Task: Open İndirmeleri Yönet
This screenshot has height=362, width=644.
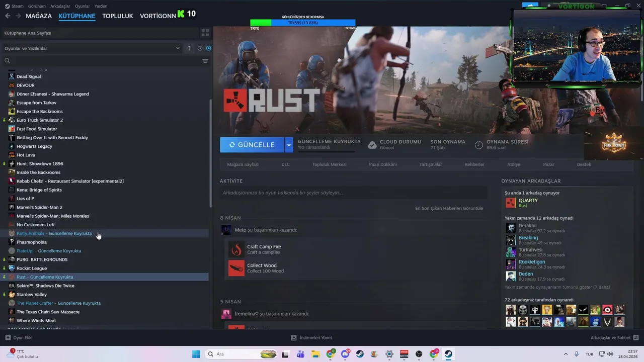Action: 311,338
